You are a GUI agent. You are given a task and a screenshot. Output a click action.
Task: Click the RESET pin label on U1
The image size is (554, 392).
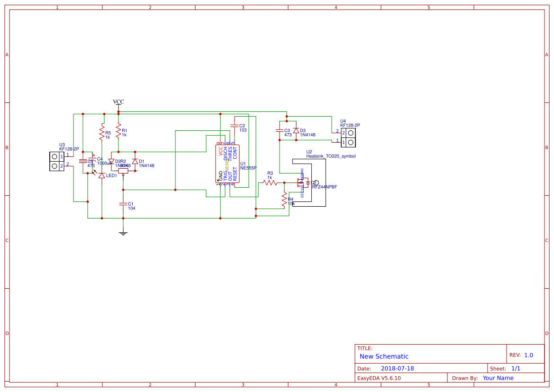pos(235,174)
